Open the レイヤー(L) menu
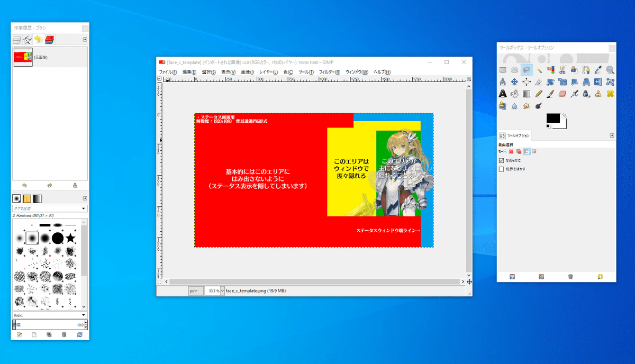 268,72
